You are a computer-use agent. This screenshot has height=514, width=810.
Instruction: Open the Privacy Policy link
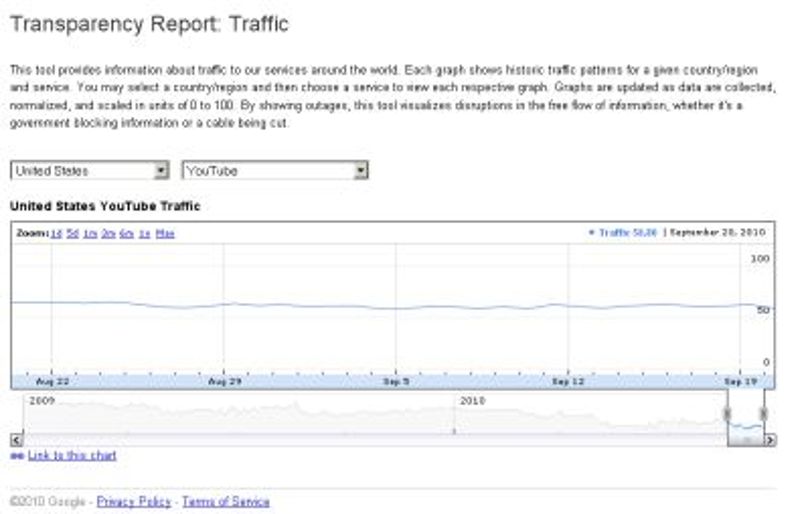[134, 502]
